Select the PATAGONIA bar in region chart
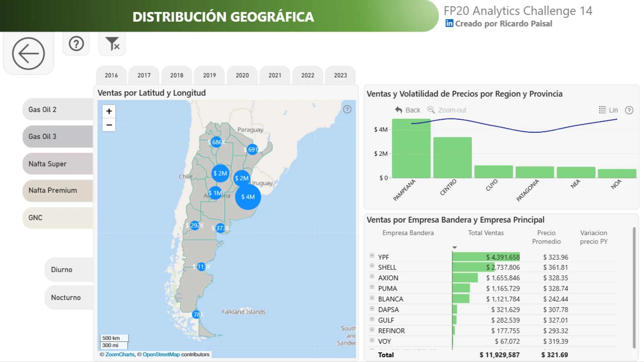644x362 pixels. tap(535, 172)
